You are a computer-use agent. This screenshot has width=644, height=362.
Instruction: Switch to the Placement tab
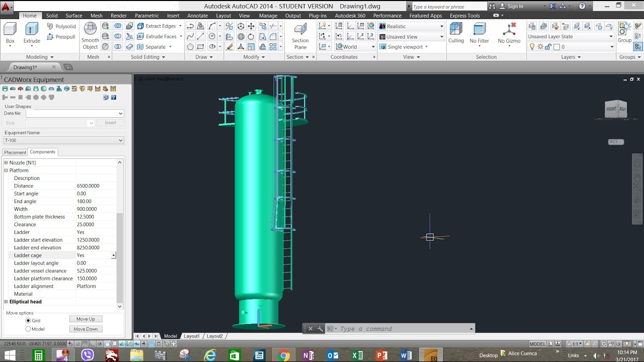pyautogui.click(x=15, y=152)
